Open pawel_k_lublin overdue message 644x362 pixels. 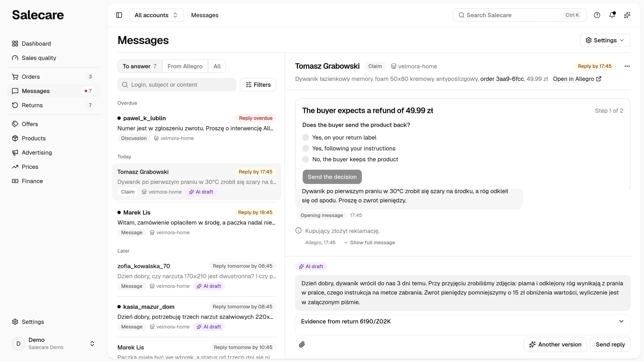click(197, 128)
